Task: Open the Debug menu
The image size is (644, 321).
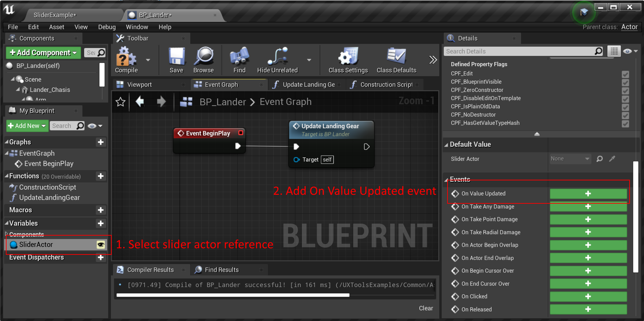Action: click(x=107, y=27)
